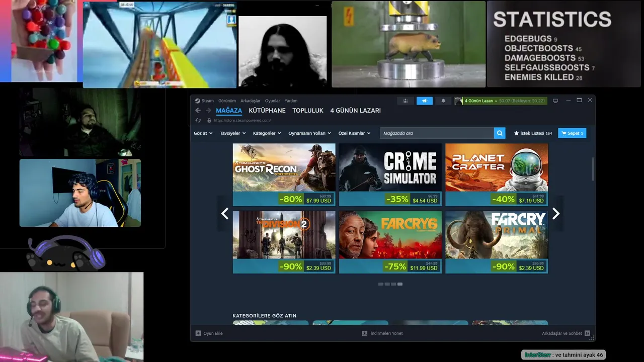644x362 pixels.
Task: Open the Ghost Recon Wildlands offer
Action: pyautogui.click(x=284, y=175)
